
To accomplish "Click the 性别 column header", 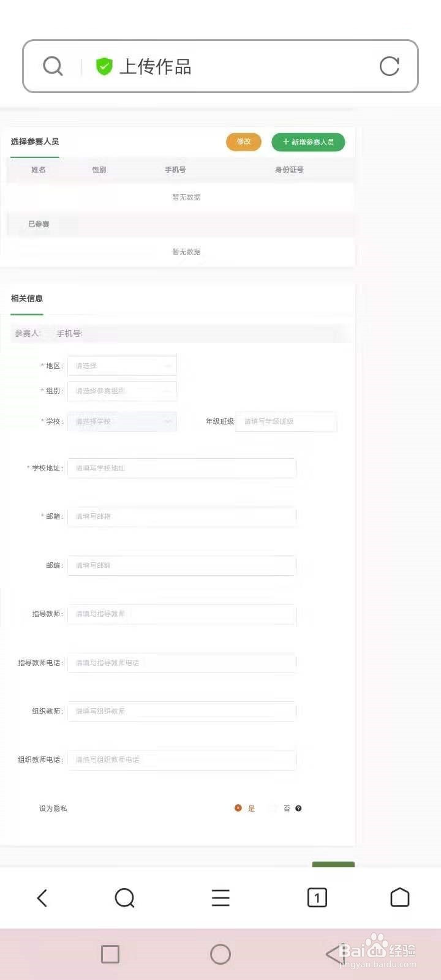I will click(x=99, y=170).
